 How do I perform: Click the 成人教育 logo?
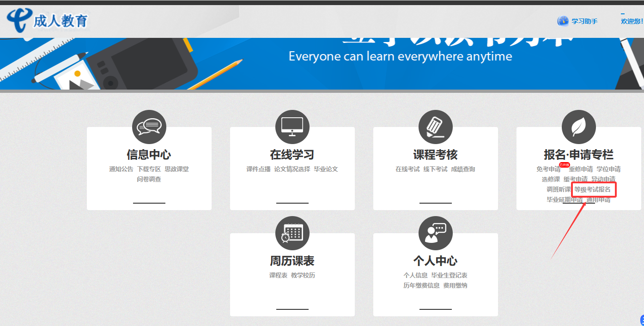coord(47,21)
